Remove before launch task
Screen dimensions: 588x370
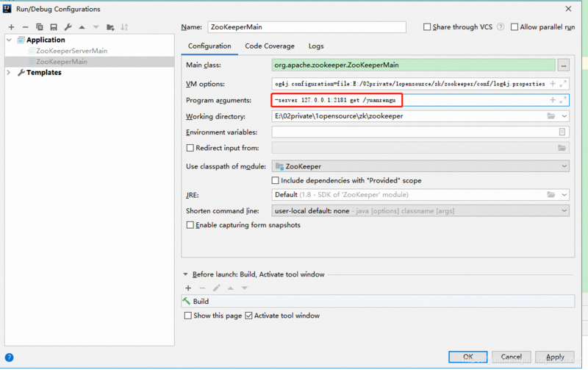coord(202,288)
